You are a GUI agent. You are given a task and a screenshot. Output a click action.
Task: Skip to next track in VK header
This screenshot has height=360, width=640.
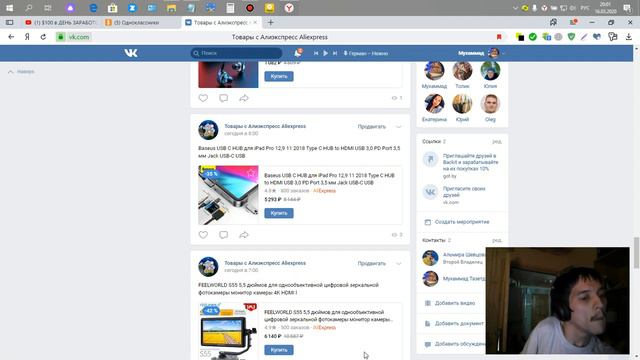(335, 53)
